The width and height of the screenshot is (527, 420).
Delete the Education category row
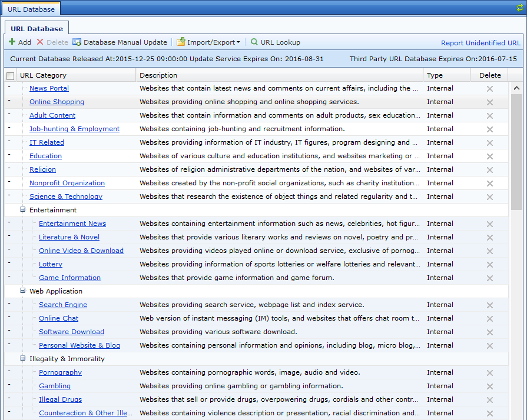pyautogui.click(x=490, y=156)
